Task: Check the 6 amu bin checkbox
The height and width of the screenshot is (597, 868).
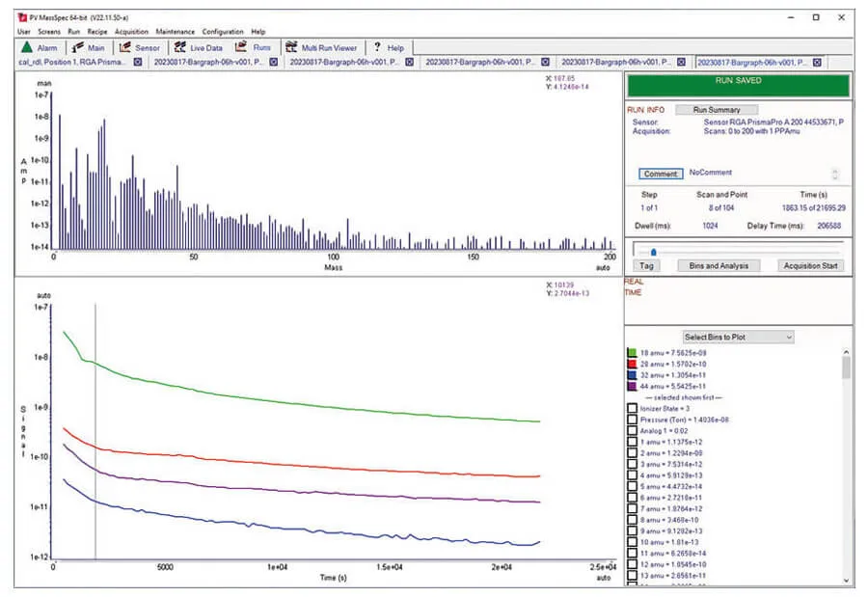Action: coord(632,498)
